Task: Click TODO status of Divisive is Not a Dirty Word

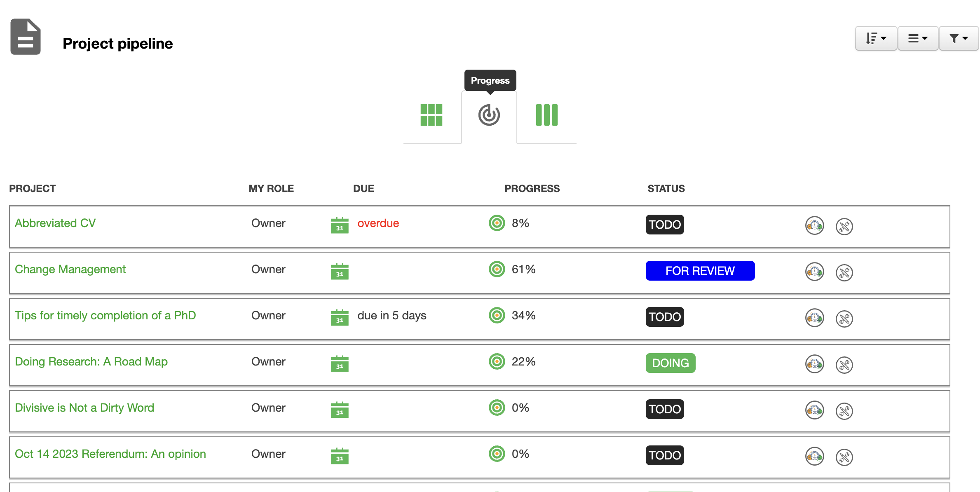Action: click(x=665, y=409)
